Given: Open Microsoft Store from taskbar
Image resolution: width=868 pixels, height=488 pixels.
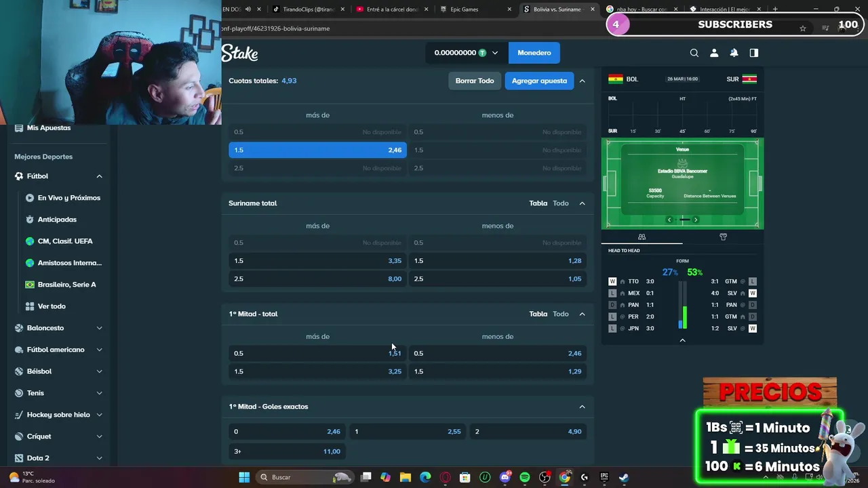Looking at the screenshot, I should (465, 477).
